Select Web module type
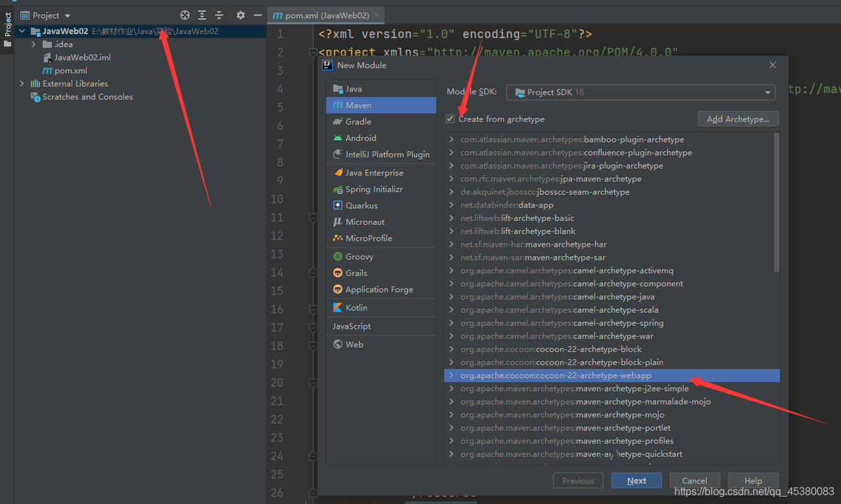This screenshot has height=504, width=841. [x=381, y=345]
